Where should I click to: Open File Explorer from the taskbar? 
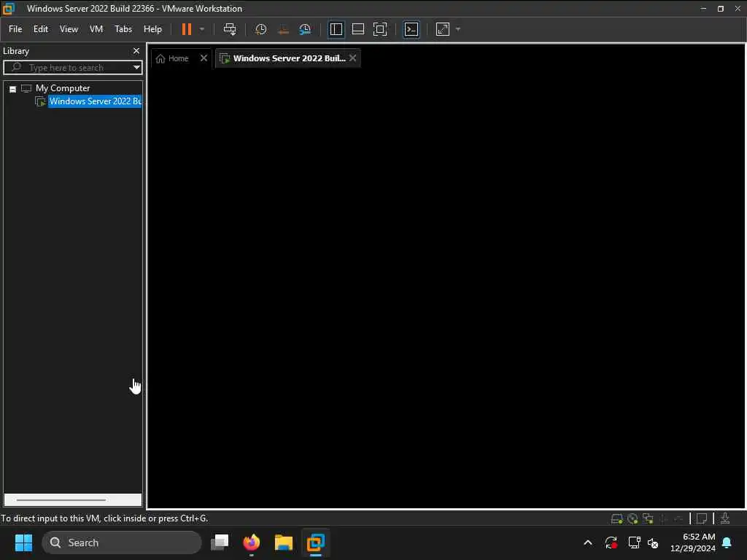tap(284, 542)
